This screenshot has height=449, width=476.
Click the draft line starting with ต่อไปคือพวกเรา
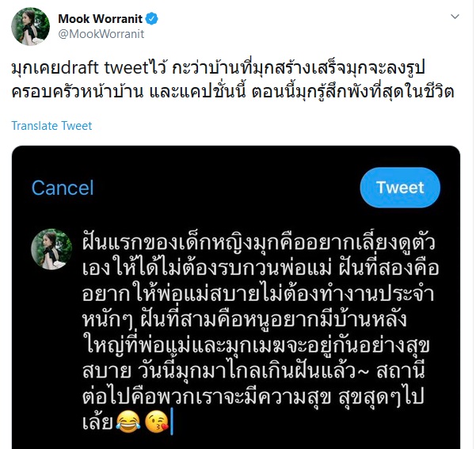coord(253,396)
